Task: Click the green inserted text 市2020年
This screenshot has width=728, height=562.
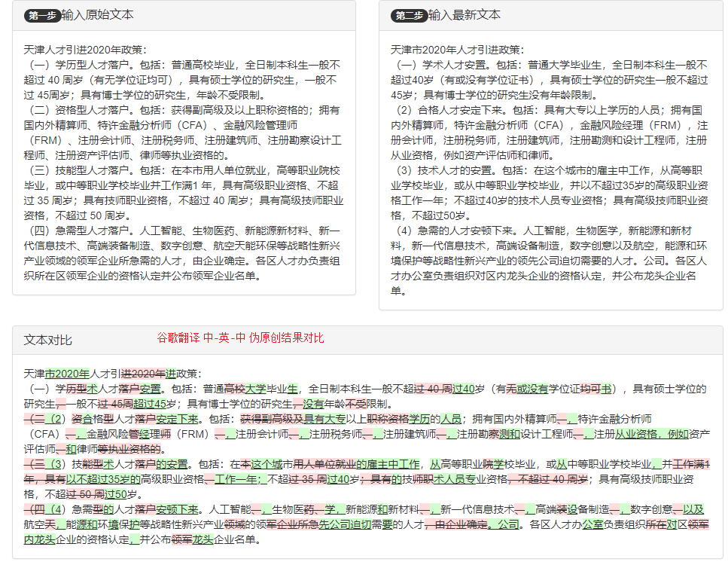Action: point(67,374)
